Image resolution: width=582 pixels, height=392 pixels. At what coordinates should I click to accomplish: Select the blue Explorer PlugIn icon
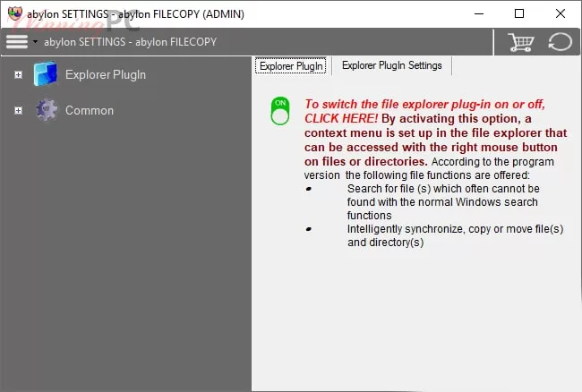46,73
